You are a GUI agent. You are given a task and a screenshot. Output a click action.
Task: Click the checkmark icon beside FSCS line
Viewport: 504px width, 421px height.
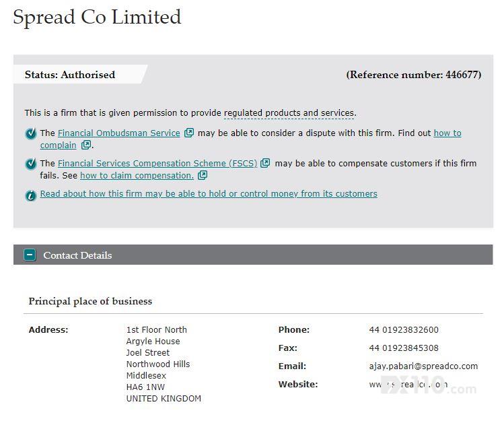tap(31, 164)
